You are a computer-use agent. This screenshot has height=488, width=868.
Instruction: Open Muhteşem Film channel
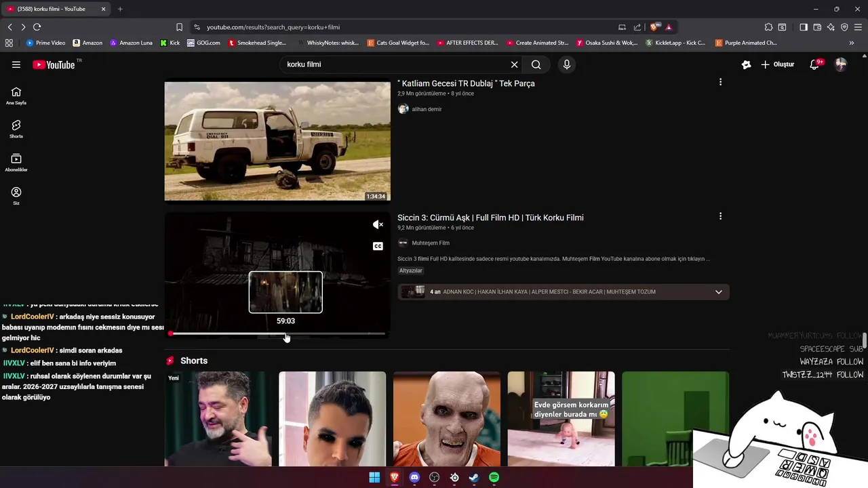point(431,243)
